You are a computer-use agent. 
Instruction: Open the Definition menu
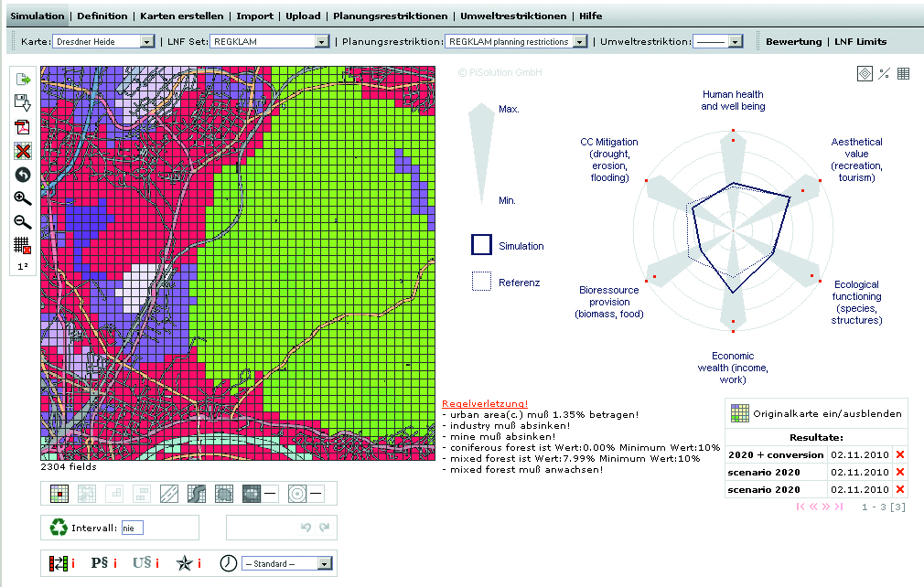point(102,16)
